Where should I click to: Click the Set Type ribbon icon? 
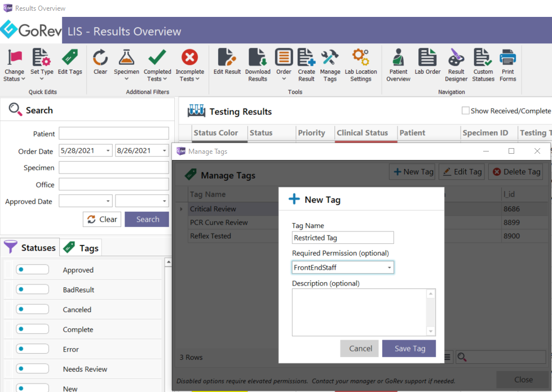[x=42, y=57]
